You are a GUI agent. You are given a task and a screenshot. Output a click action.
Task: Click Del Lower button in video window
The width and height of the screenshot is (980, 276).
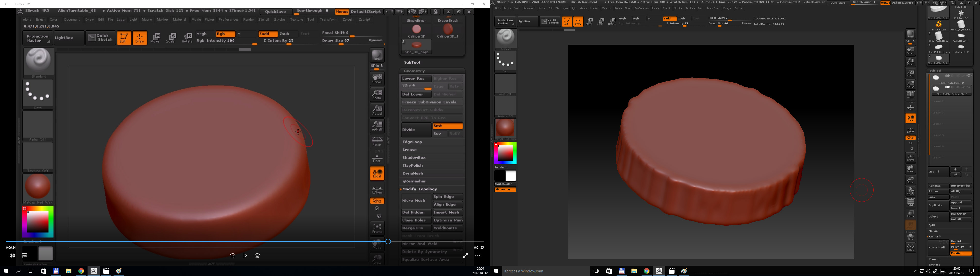coord(416,94)
